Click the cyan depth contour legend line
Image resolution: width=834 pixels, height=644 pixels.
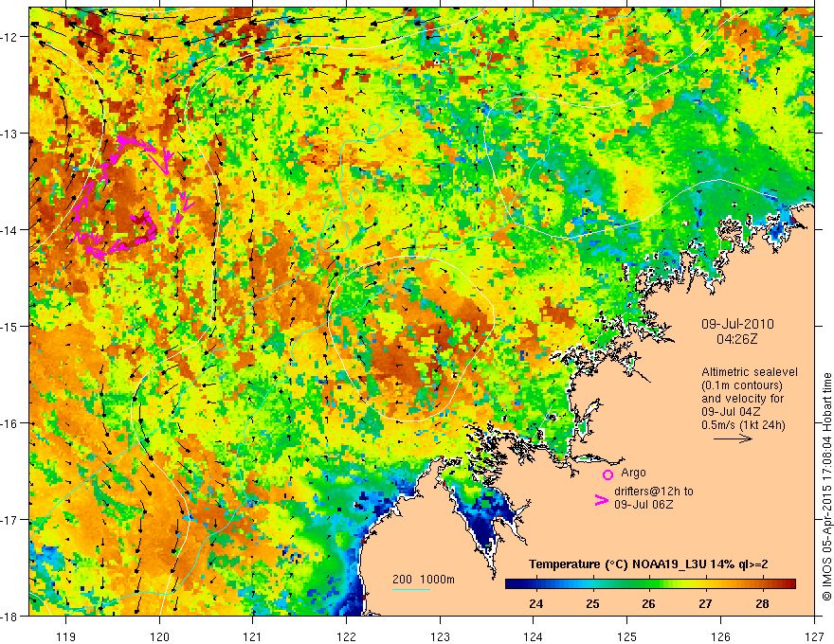[x=411, y=589]
